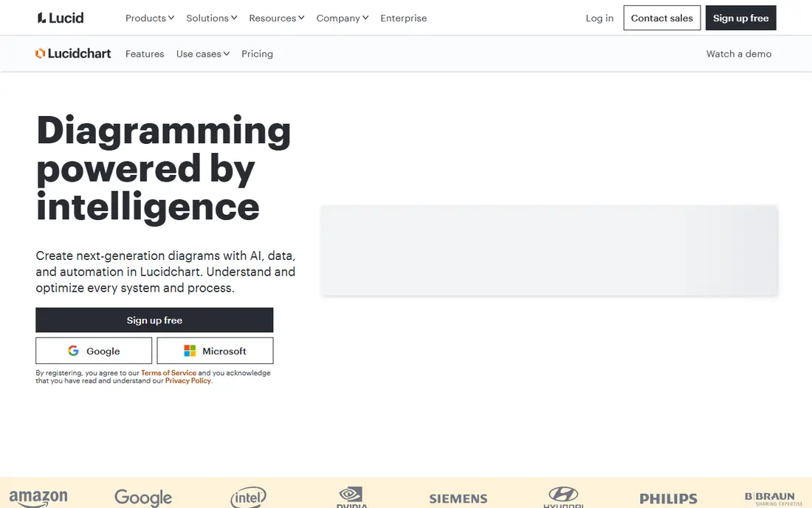
Task: Click Sign up free in the header
Action: (740, 18)
